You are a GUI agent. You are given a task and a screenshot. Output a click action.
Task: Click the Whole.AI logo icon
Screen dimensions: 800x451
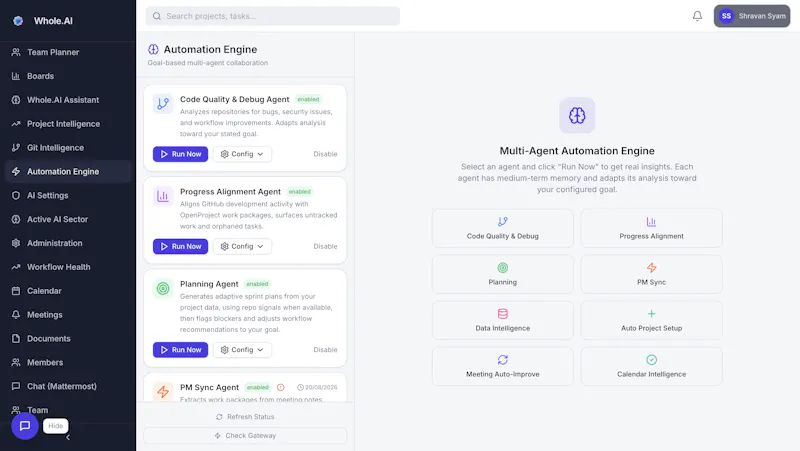(18, 21)
